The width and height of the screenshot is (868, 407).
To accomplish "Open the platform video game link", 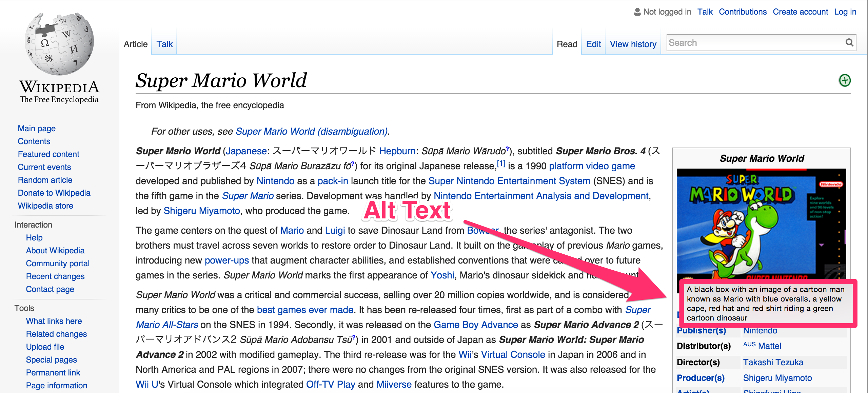I will tap(592, 166).
